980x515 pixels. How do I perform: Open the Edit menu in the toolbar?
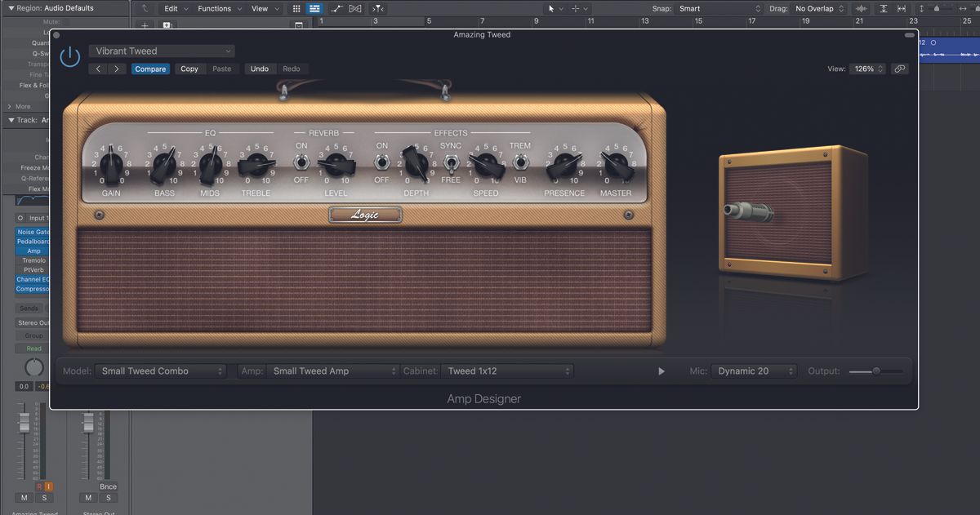173,8
